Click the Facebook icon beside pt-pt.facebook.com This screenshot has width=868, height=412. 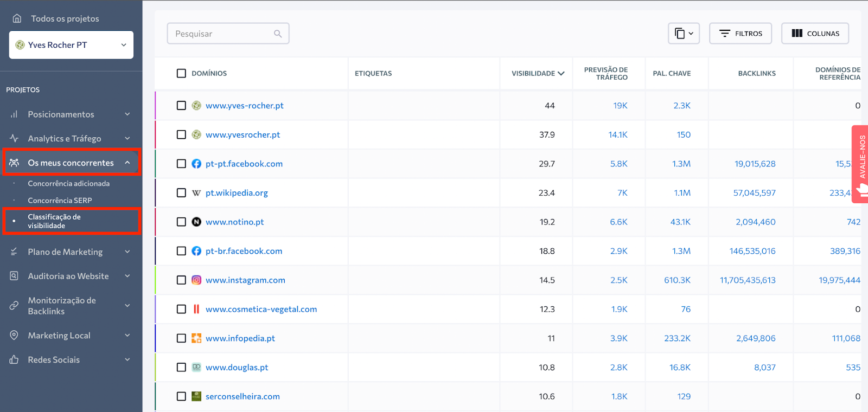click(x=196, y=164)
